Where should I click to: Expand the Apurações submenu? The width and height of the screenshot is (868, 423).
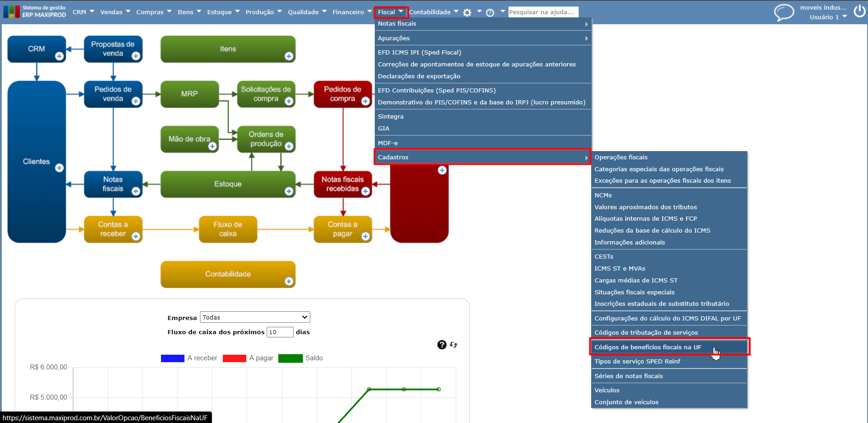(483, 38)
